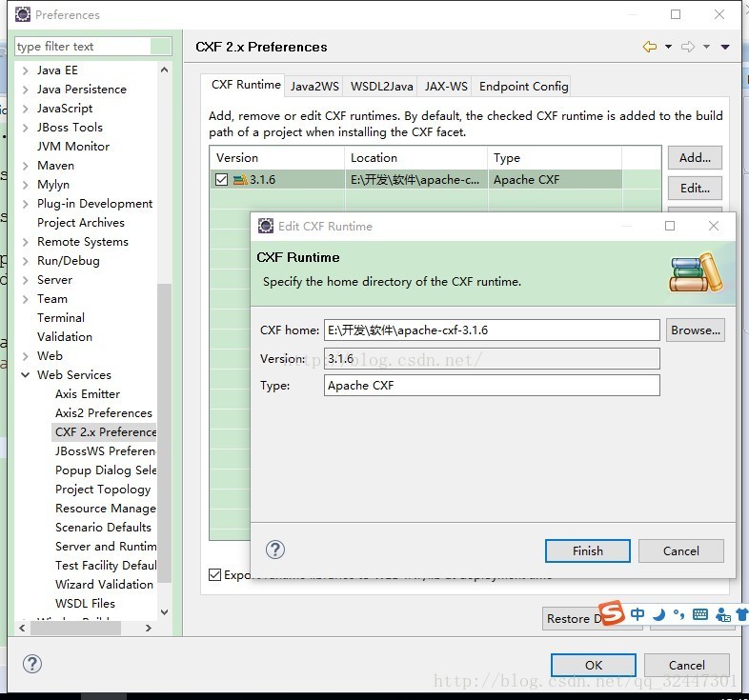The width and height of the screenshot is (749, 700).
Task: Click the CXF home path input field
Action: click(491, 330)
